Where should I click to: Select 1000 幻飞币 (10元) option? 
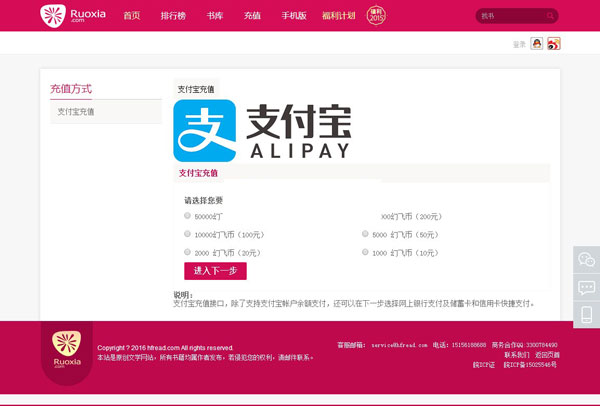coord(365,252)
